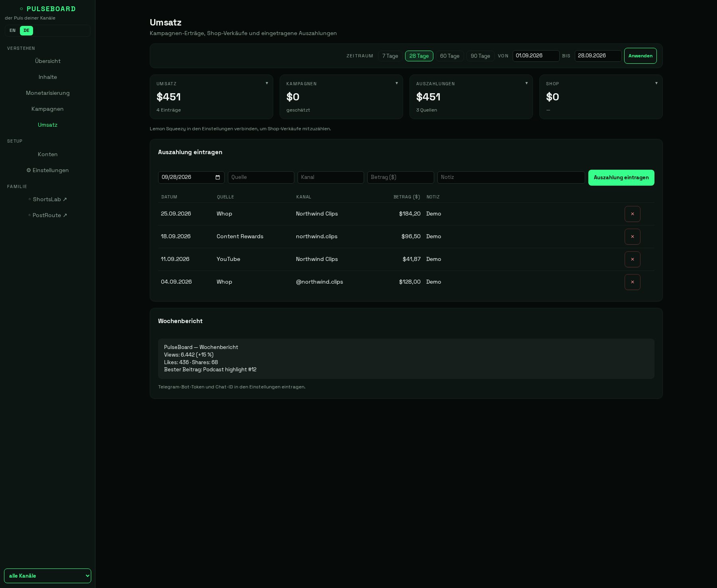Select the 28 Tage time range

[x=419, y=56]
